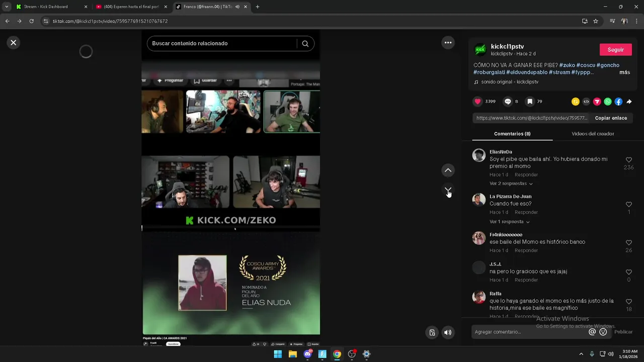Screen dimensions: 644x362
Task: Open the #coscu hashtag link
Action: [x=586, y=65]
